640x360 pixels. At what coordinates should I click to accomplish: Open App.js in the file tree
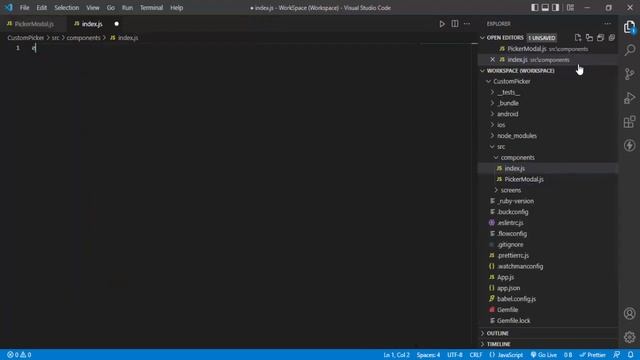[x=505, y=277]
